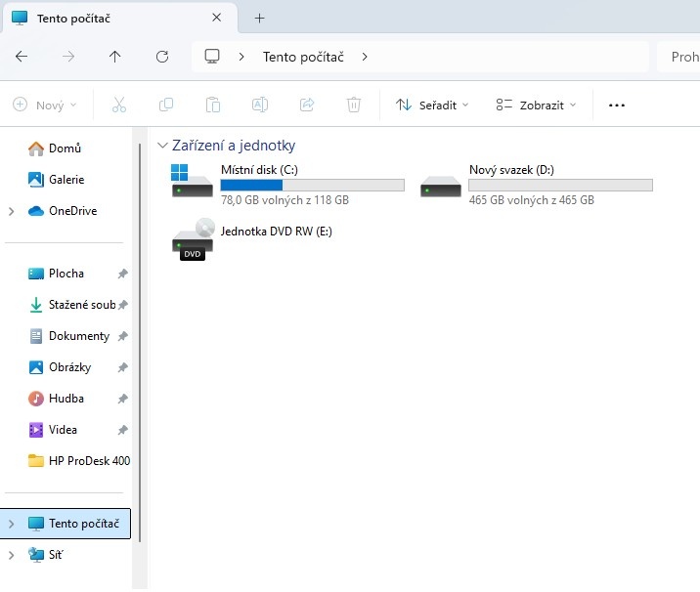The height and width of the screenshot is (592, 700).
Task: Click the search field labeled Proh
Action: point(681,57)
